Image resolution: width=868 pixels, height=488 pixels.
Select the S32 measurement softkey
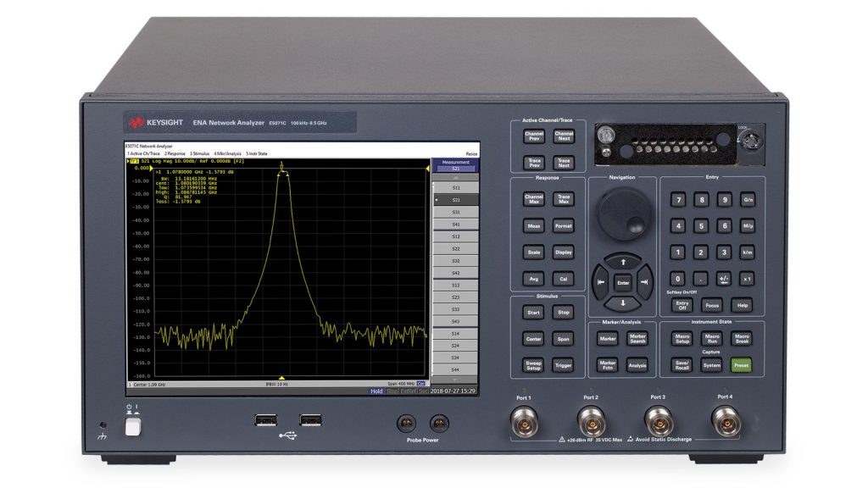click(455, 261)
